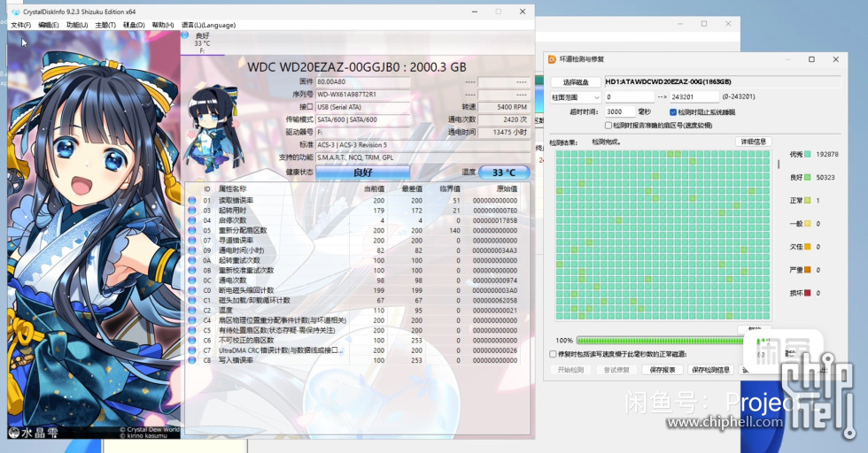Click status orb for ID C4 row
The width and height of the screenshot is (868, 453).
192,320
